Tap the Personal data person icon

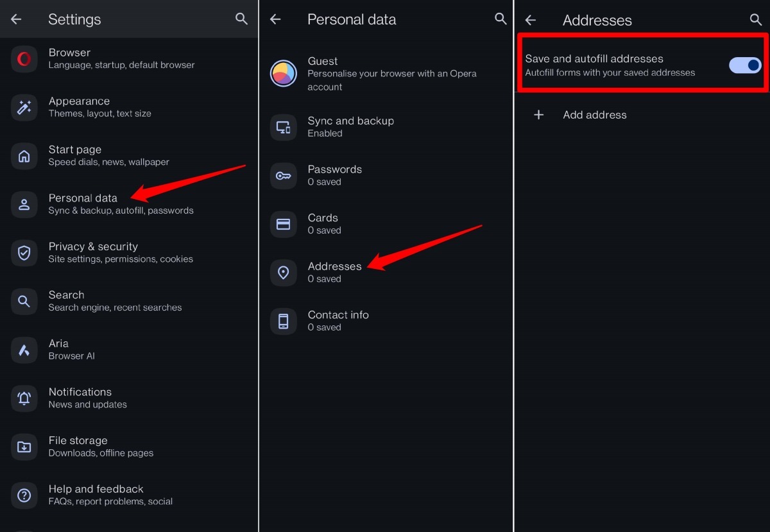(x=24, y=204)
